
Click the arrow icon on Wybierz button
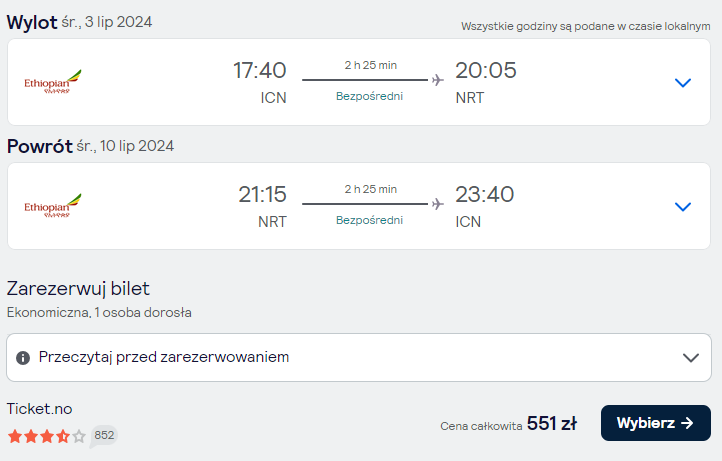tap(687, 423)
